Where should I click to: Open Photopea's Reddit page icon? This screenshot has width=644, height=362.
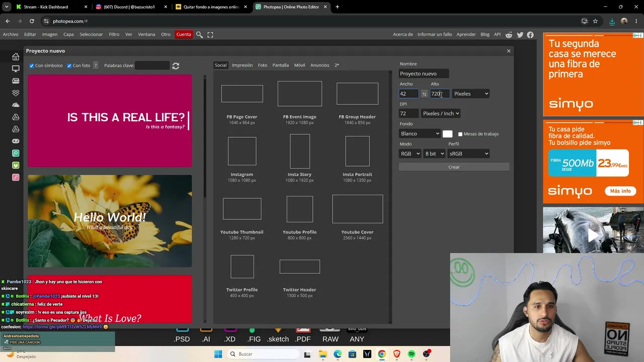(x=509, y=35)
